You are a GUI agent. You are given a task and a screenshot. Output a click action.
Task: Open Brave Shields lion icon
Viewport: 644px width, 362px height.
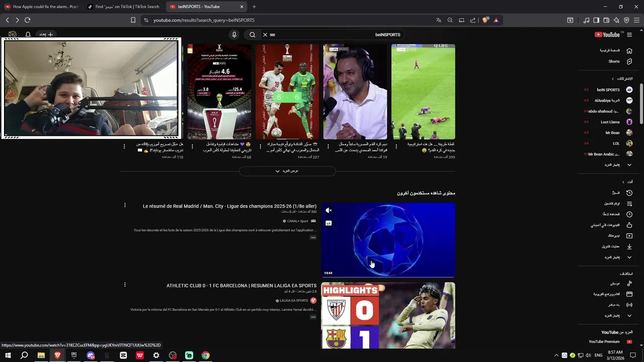[485, 20]
